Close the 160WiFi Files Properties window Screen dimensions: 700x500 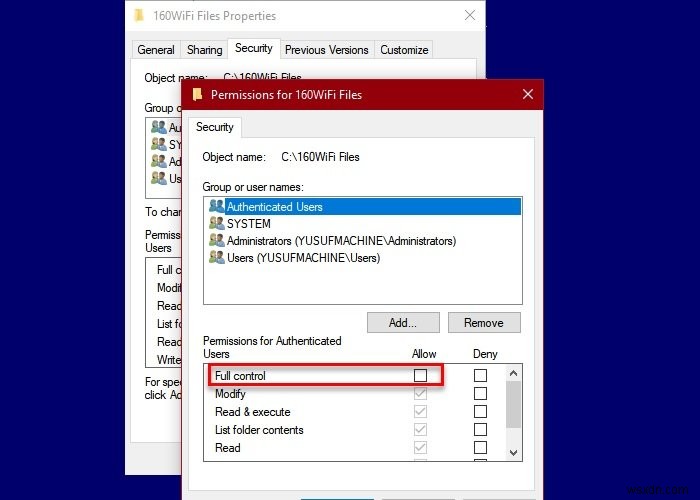470,15
